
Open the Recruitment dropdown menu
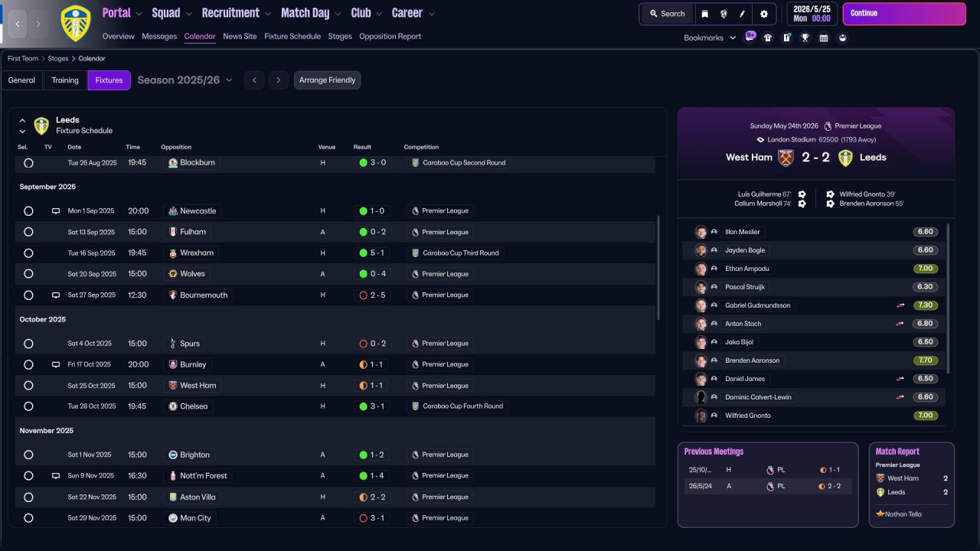237,13
